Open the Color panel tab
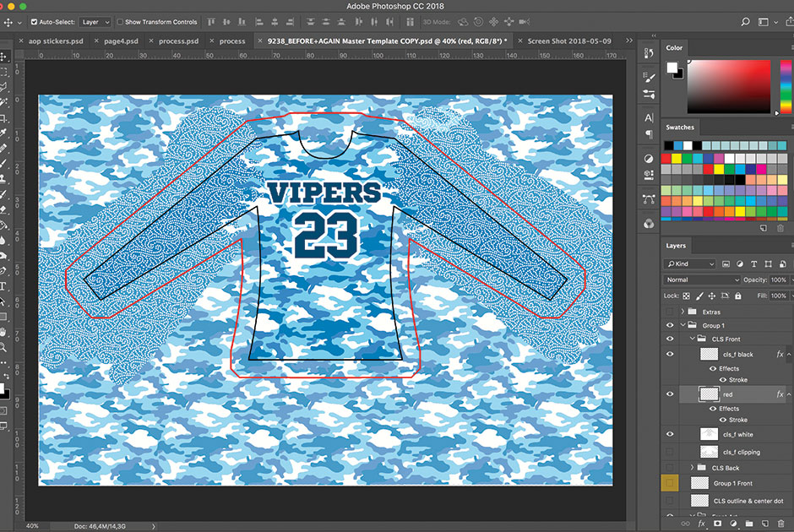 point(674,47)
